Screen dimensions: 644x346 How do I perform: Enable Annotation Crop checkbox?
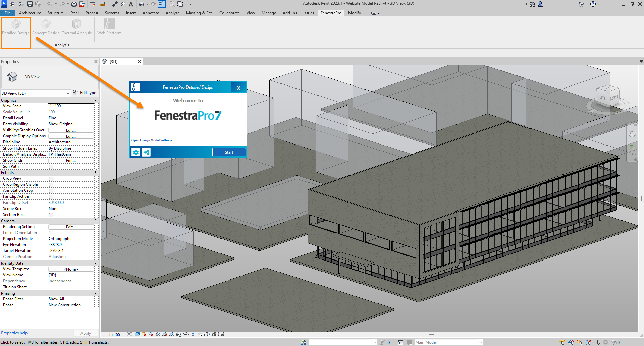[51, 191]
